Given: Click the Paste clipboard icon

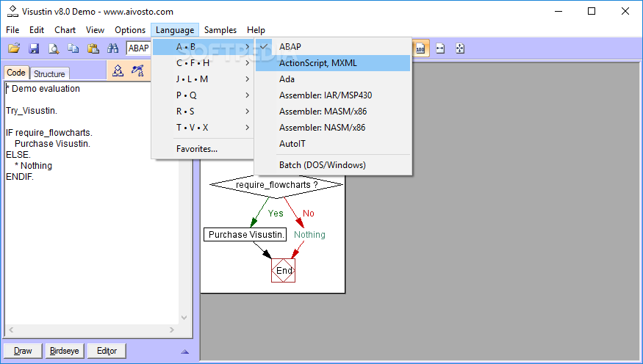Looking at the screenshot, I should 93,48.
